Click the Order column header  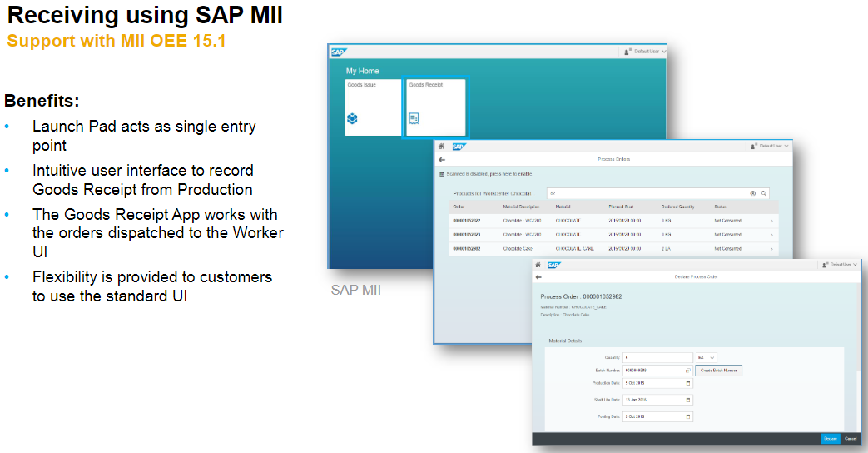click(x=459, y=207)
